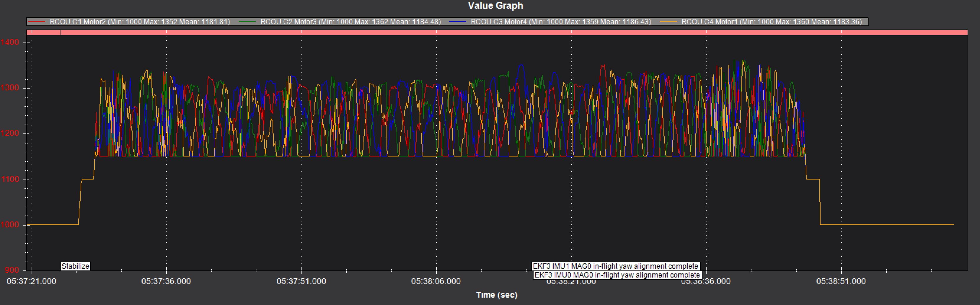Select the EKF3 IMU1 MAG0 yaw alignment message
Screen dimensions: 980x305
click(x=615, y=266)
